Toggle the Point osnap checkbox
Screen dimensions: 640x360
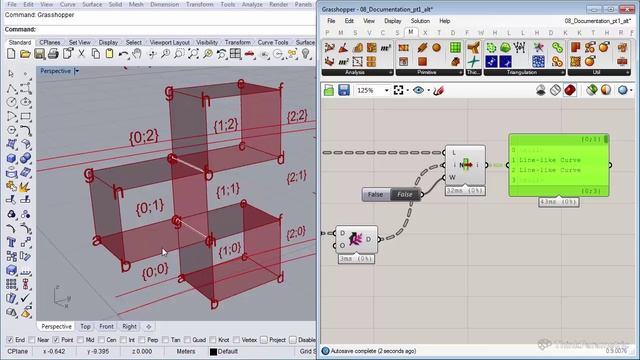[x=56, y=340]
